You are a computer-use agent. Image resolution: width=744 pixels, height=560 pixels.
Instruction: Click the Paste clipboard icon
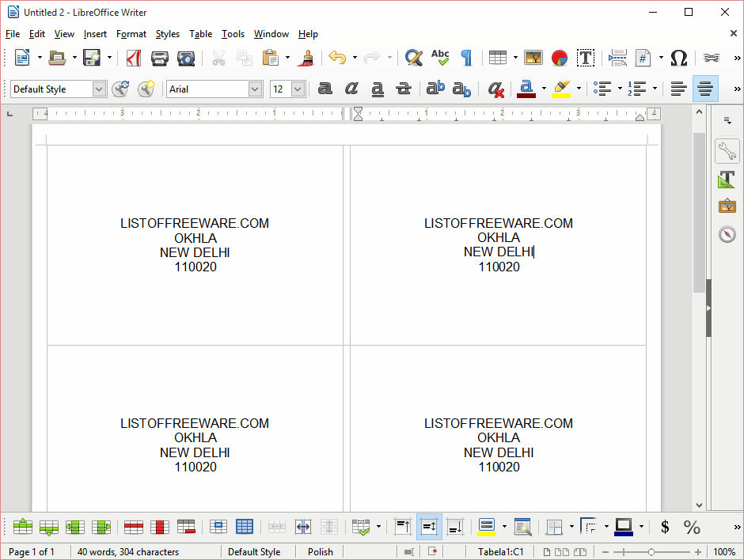tap(271, 58)
